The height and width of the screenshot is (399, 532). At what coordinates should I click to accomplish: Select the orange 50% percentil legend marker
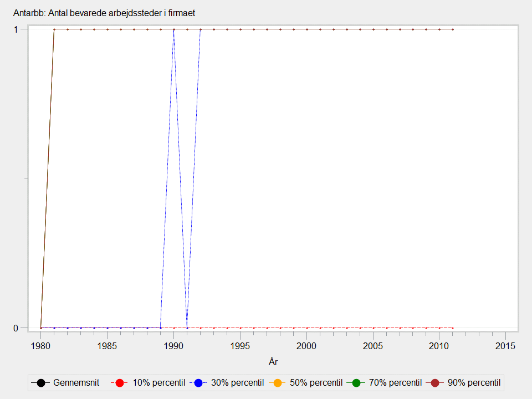pyautogui.click(x=275, y=383)
